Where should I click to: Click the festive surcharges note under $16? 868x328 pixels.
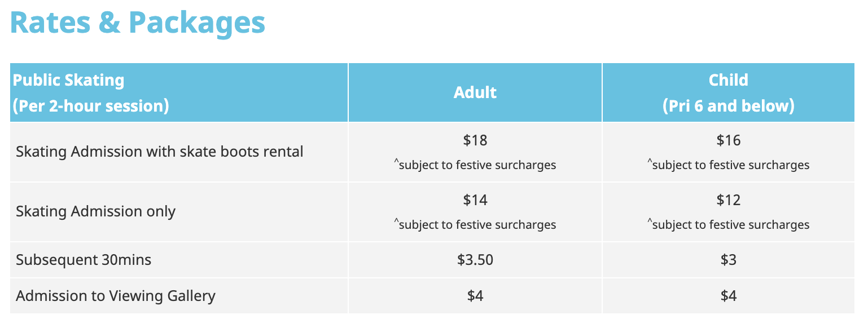pyautogui.click(x=728, y=165)
